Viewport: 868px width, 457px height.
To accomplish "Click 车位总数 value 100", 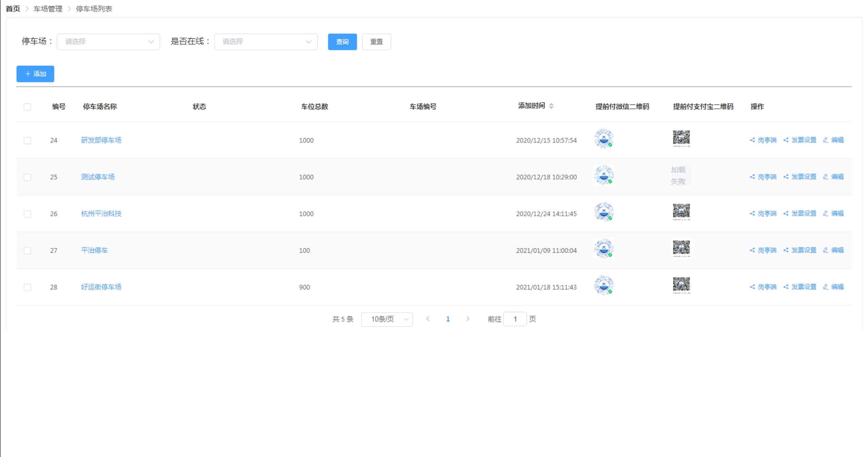I will click(304, 250).
